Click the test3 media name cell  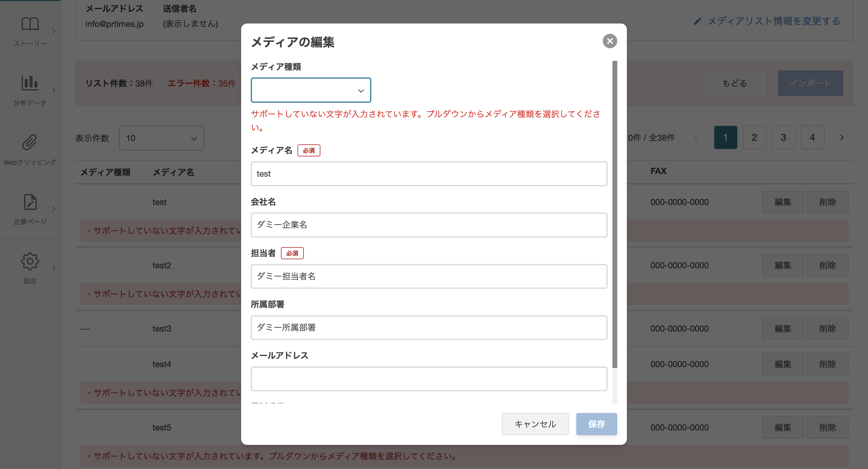coord(162,329)
